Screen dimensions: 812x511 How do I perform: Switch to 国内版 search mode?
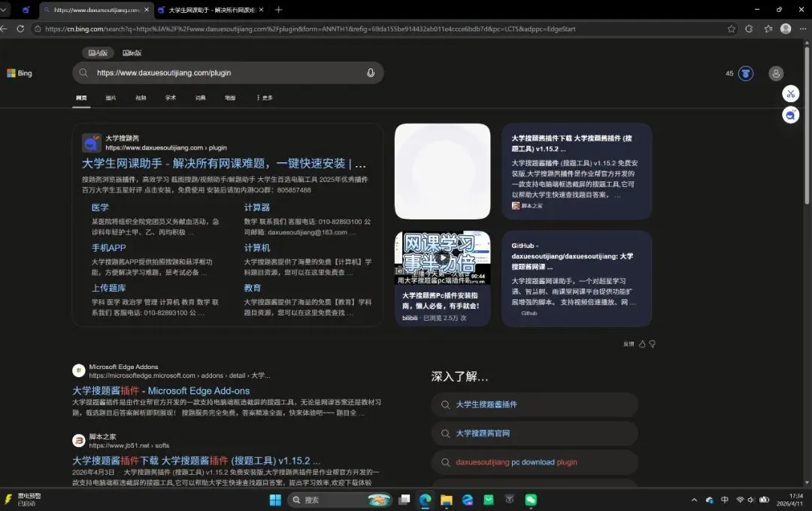coord(98,53)
